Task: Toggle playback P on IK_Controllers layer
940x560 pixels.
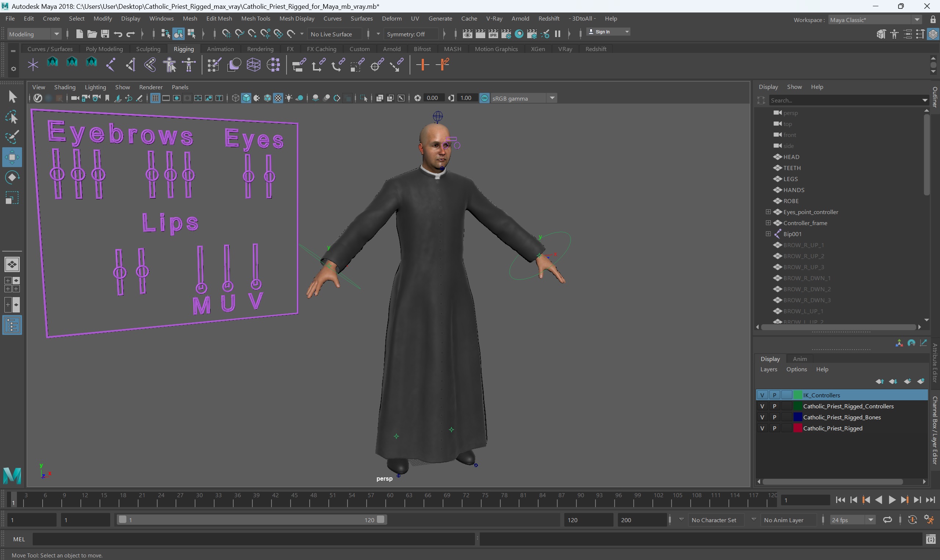Action: click(x=774, y=395)
